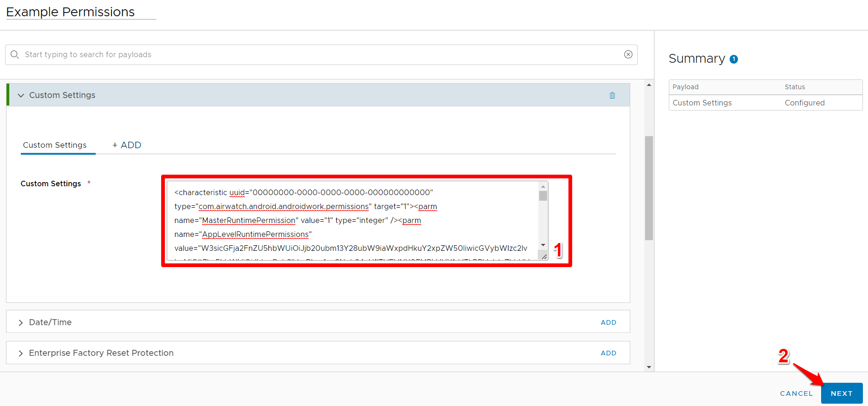Screen dimensions: 868x406
Task: Click the textarea resize handle
Action: tap(544, 256)
